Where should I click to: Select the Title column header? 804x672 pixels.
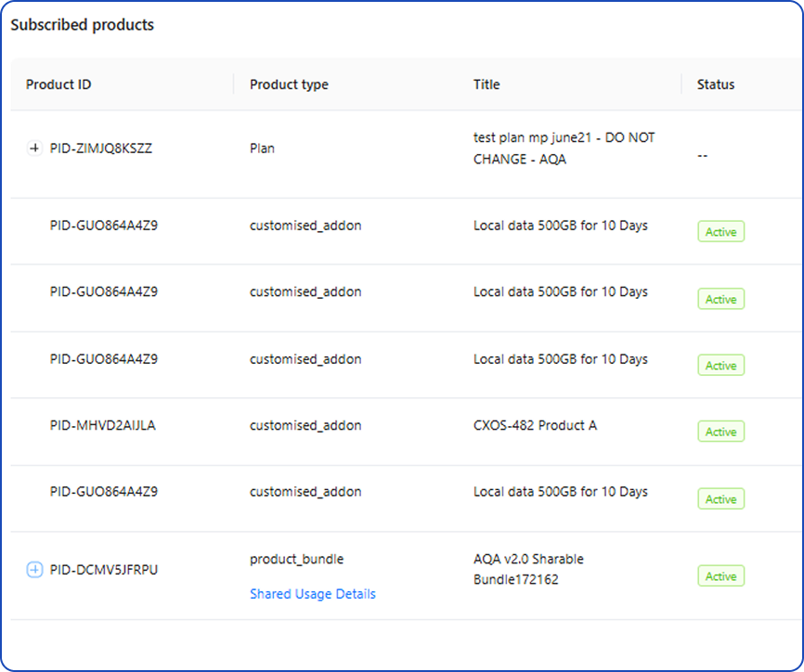486,84
